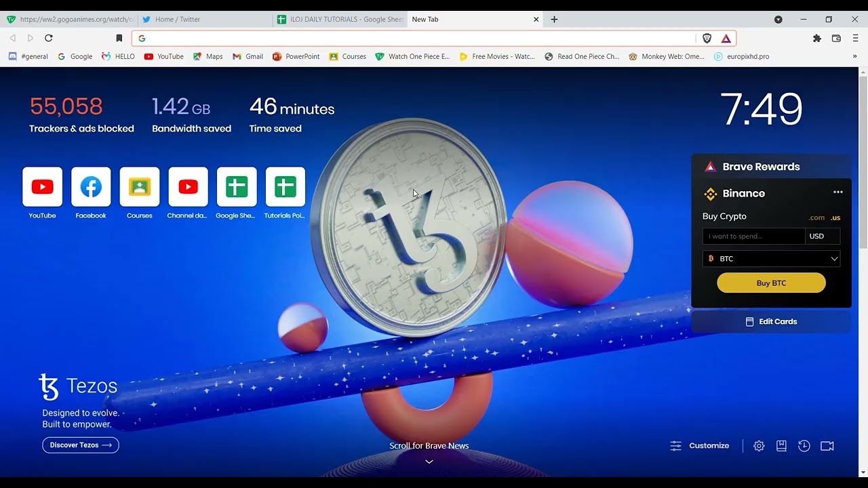
Task: Open the Facebook top site tile
Action: [x=91, y=186]
